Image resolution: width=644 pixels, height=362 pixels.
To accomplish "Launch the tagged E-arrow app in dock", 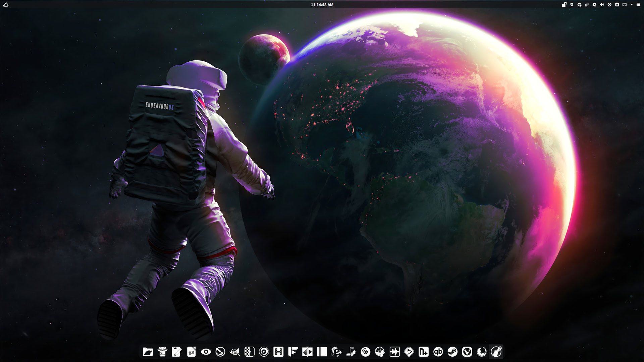I will point(336,352).
